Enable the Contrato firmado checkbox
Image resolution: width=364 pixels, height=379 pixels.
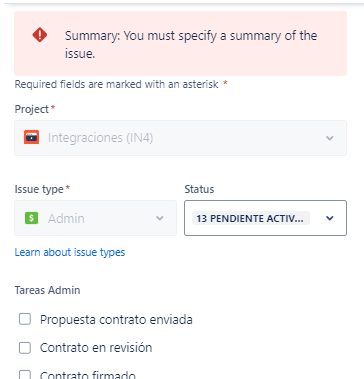pyautogui.click(x=25, y=375)
